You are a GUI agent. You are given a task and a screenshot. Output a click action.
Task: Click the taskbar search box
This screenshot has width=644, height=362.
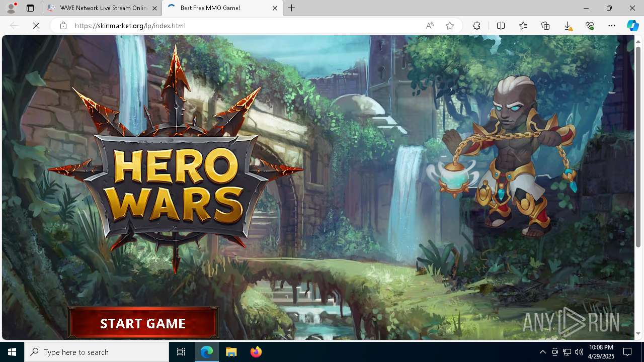click(x=97, y=352)
